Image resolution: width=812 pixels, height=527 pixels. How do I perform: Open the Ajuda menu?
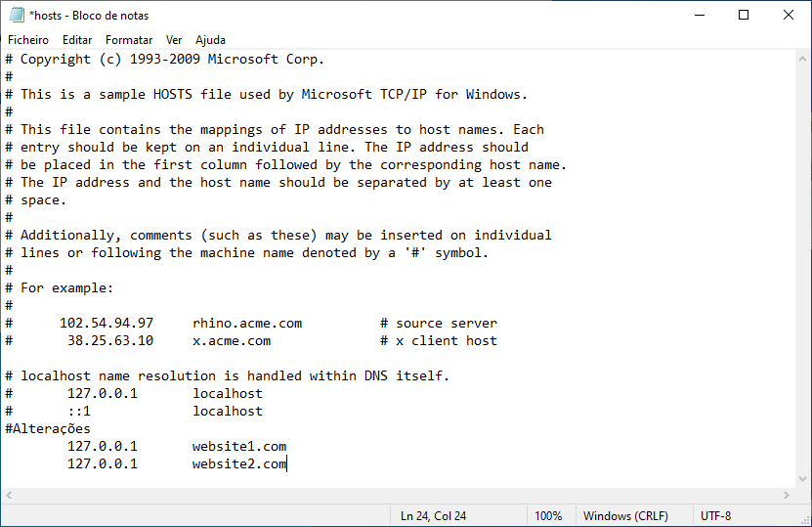(x=210, y=40)
